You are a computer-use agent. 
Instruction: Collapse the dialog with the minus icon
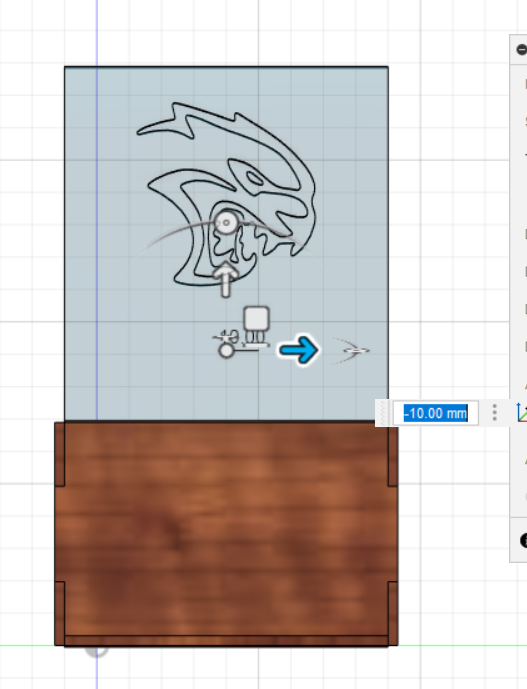click(x=522, y=49)
